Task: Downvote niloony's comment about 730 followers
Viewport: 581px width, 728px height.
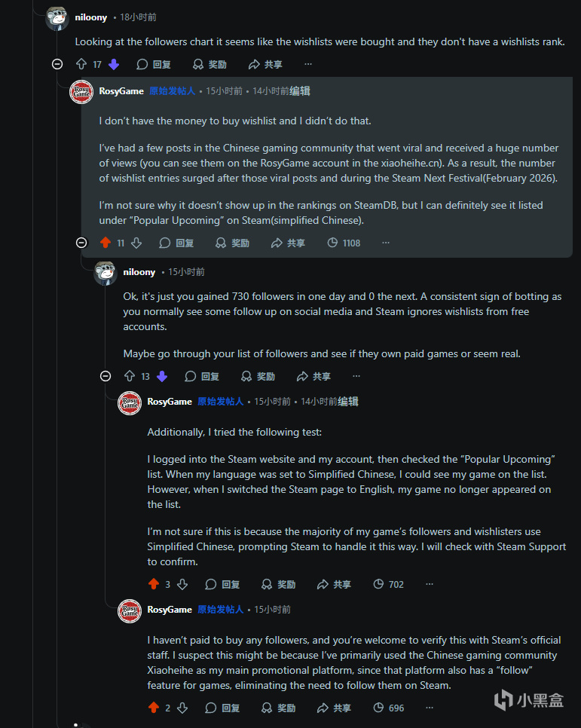Action: (161, 376)
